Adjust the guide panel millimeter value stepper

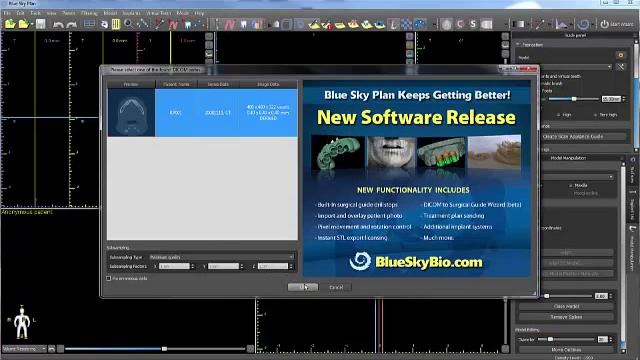coord(623,99)
